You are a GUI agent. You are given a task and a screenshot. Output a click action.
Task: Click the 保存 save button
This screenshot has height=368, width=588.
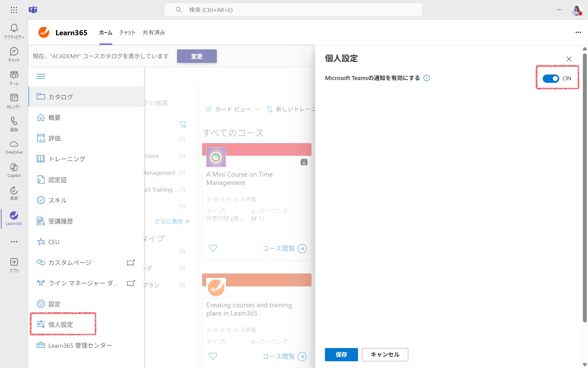341,355
